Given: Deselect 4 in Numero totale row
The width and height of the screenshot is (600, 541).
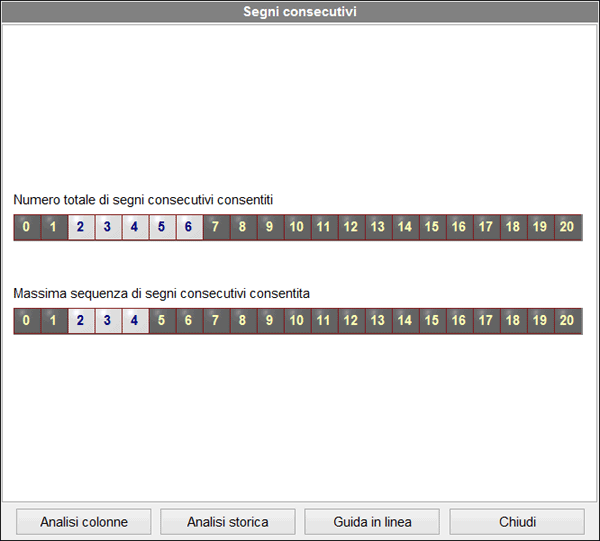Looking at the screenshot, I should 134,227.
